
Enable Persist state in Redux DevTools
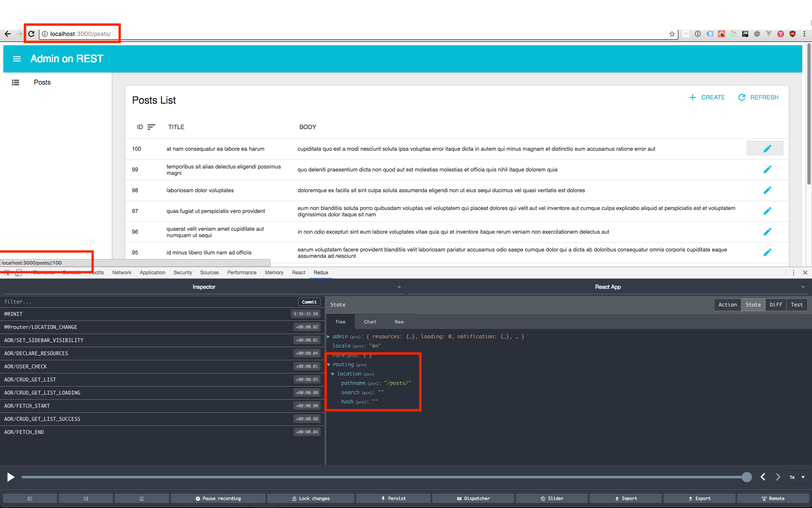tap(393, 498)
